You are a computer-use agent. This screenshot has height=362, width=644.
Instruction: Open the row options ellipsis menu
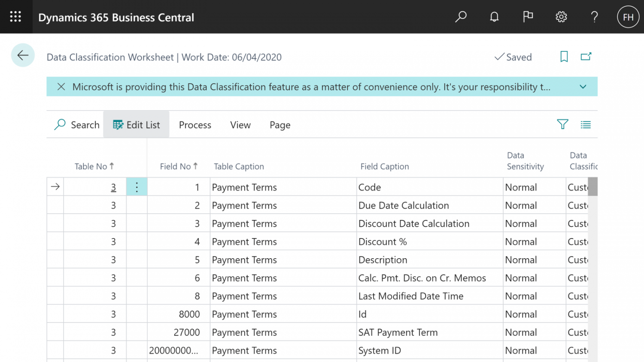click(137, 187)
